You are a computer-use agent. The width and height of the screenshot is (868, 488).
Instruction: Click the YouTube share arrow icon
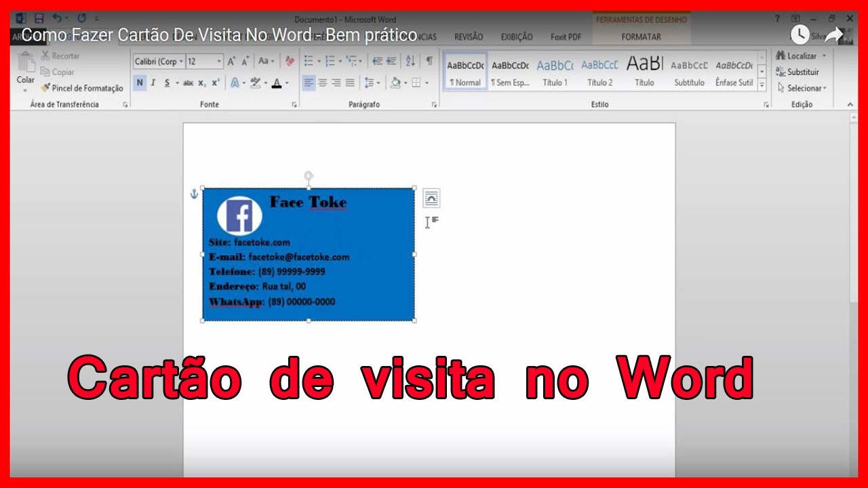click(x=833, y=35)
